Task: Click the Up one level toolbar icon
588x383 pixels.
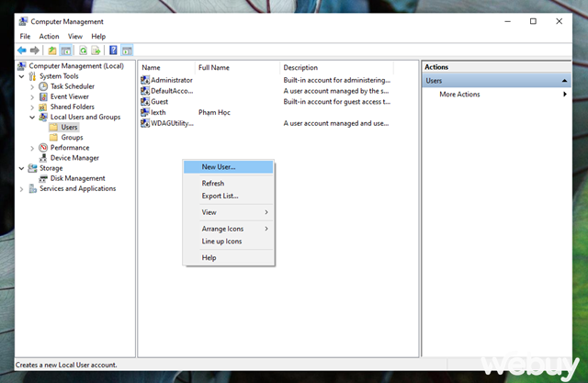Action: point(52,51)
